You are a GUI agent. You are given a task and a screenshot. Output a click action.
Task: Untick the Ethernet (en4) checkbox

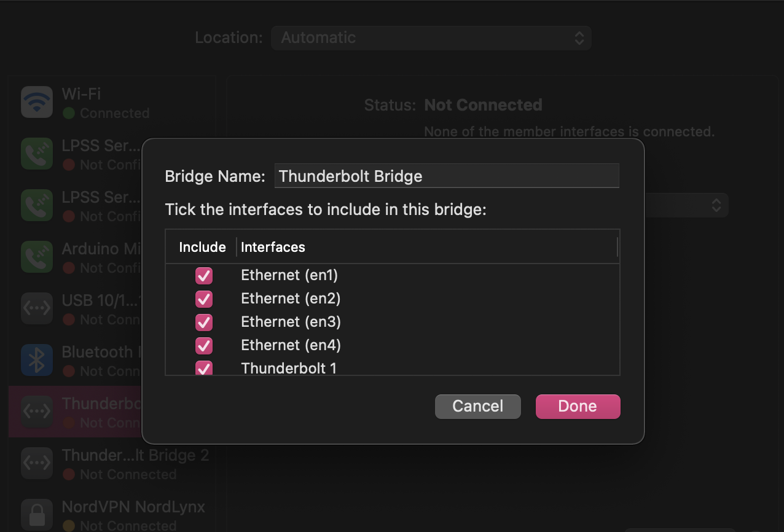(x=204, y=345)
